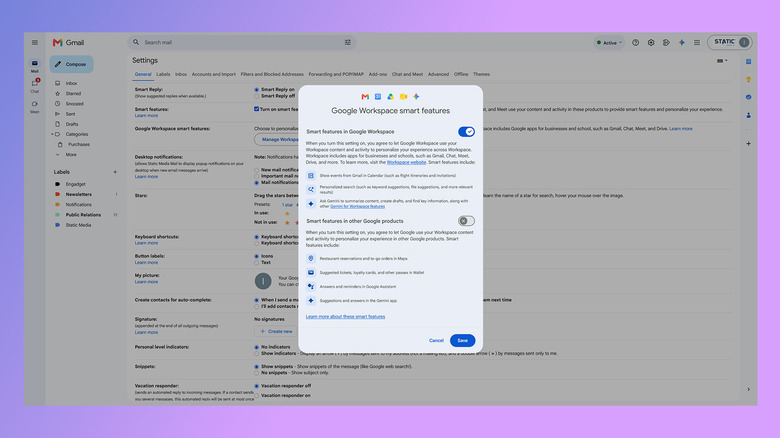
Task: Turn off Smart features in Google Workspace toggle
Action: pyautogui.click(x=466, y=131)
